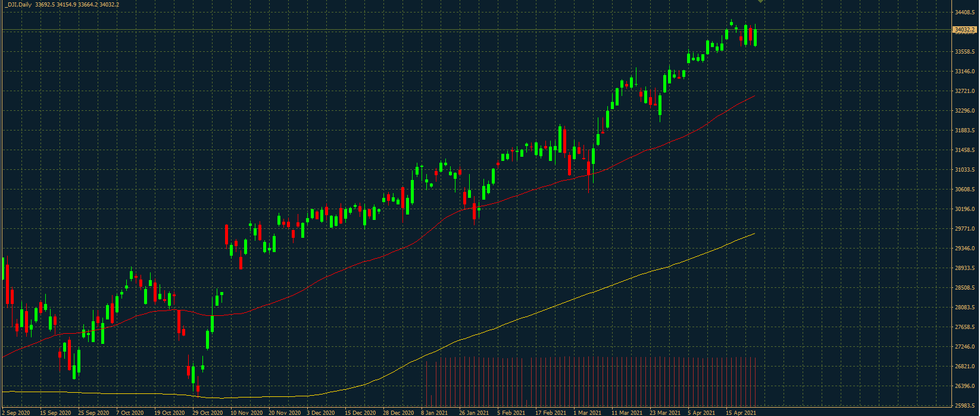Click the 32296.0 price axis label
Screen dimensions: 980x416
click(x=965, y=111)
